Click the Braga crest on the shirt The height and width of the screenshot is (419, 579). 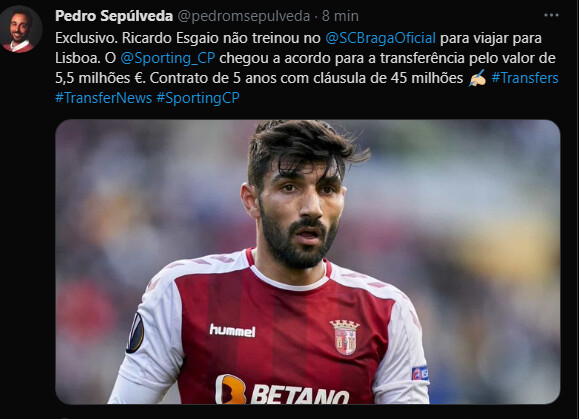coord(344,337)
